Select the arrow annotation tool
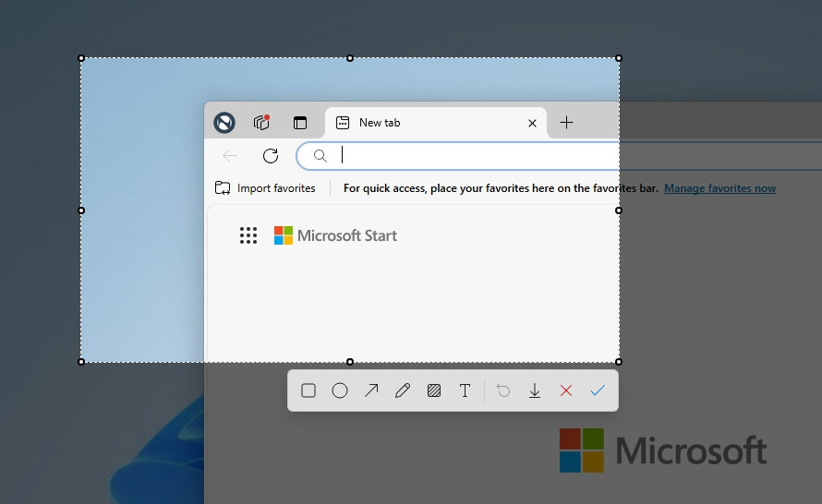This screenshot has height=504, width=822. (x=371, y=390)
